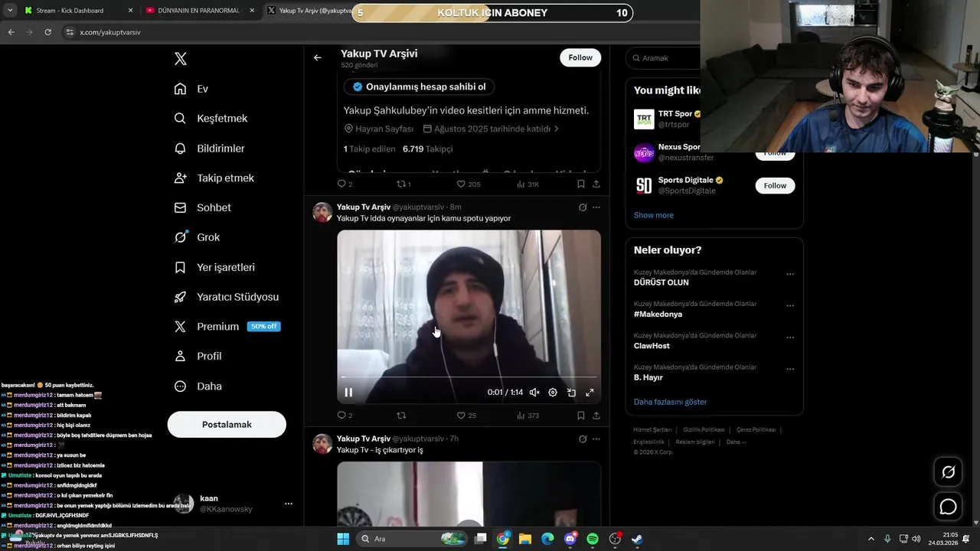This screenshot has width=980, height=551.
Task: Open 6.719 Takipçi followers list
Action: coord(427,148)
